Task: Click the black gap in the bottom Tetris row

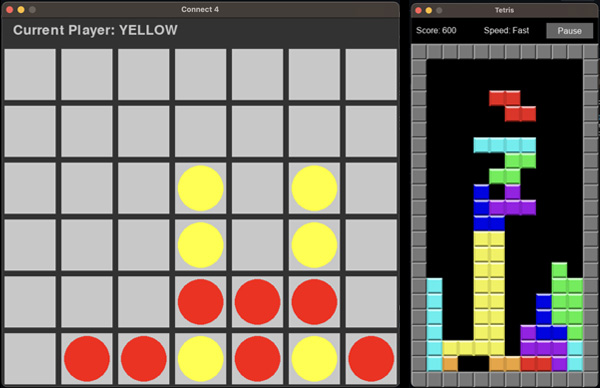Action: (x=473, y=364)
